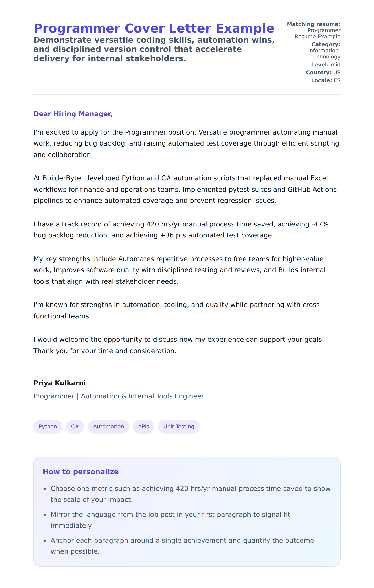Click the Programmer Cover Letter Example title
This screenshot has width=374, height=588.
coord(154,28)
